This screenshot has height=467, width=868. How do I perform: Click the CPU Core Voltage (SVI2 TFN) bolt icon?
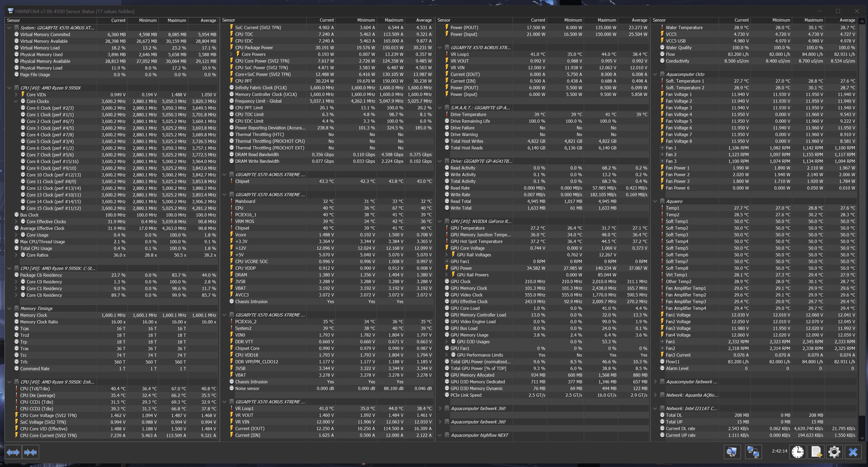[x=17, y=415]
